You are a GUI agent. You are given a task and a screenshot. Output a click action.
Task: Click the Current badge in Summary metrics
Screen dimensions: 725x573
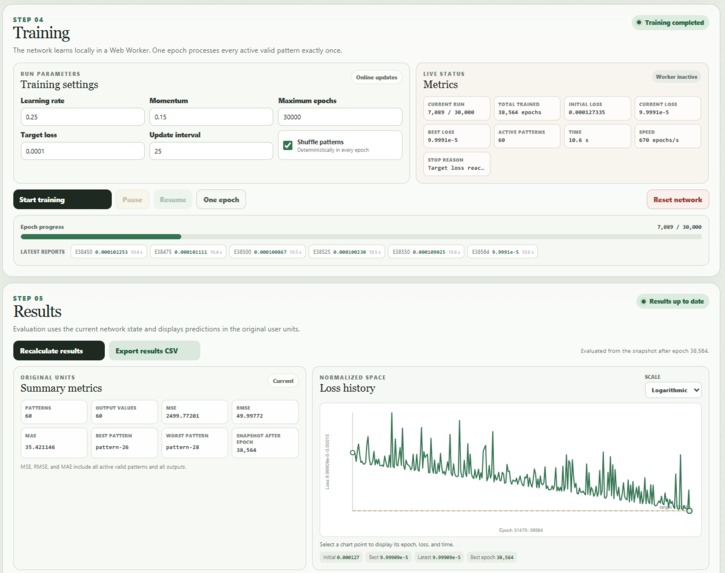tap(283, 381)
